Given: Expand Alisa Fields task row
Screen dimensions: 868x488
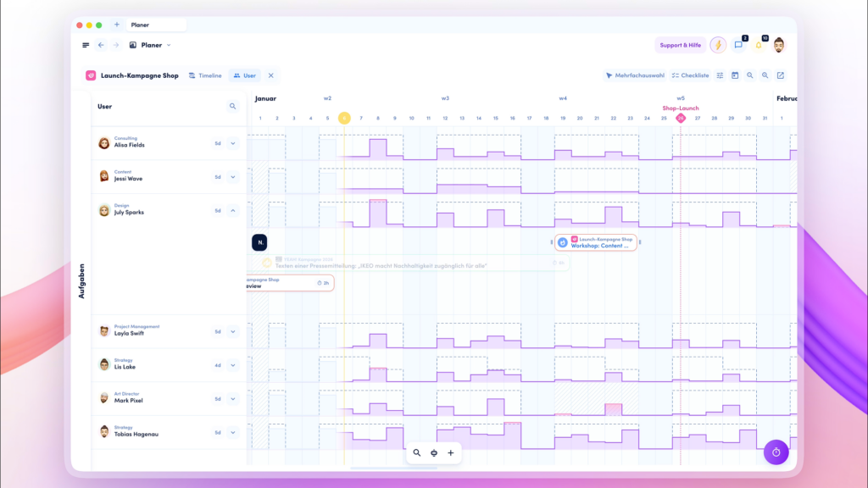Looking at the screenshot, I should (x=231, y=143).
